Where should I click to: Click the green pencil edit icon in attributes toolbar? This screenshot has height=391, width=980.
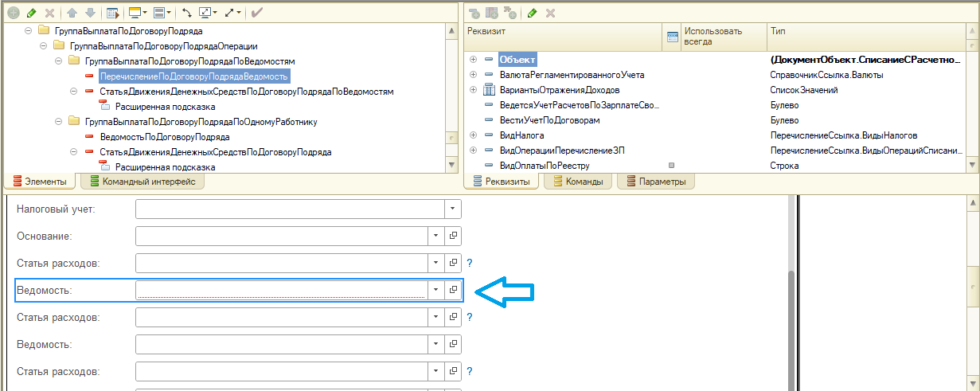(532, 14)
